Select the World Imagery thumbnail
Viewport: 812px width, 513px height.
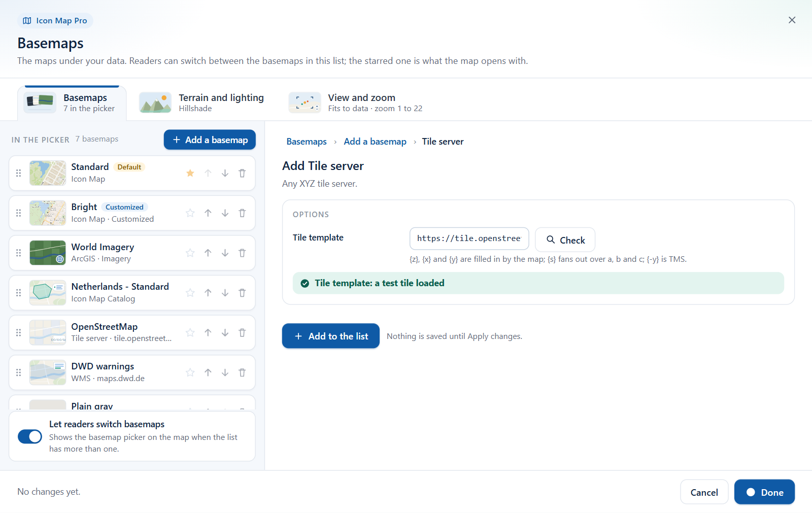tap(48, 253)
